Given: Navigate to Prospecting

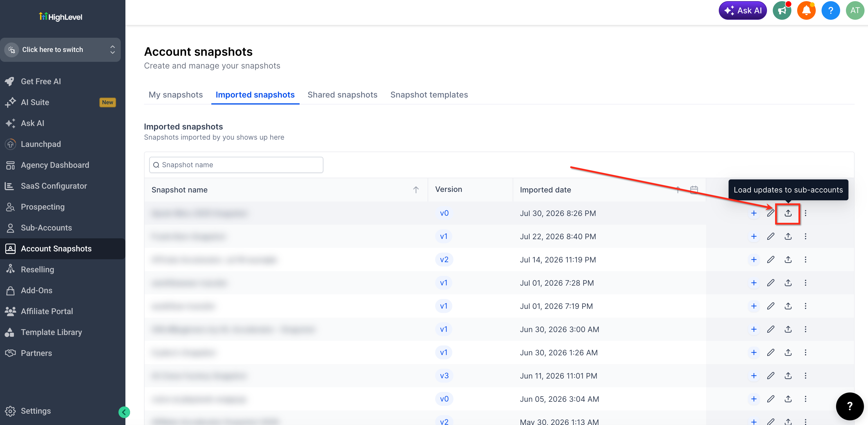Looking at the screenshot, I should pyautogui.click(x=42, y=207).
